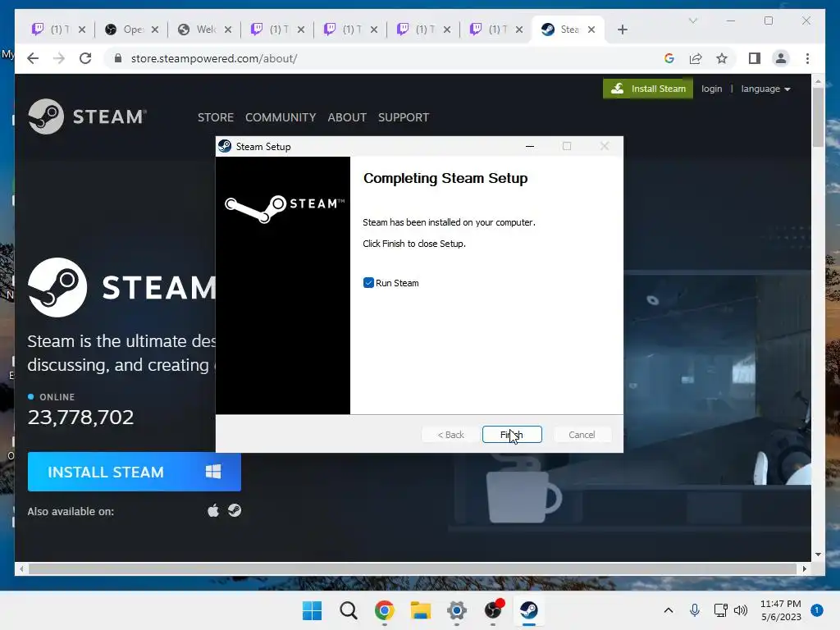Close the active Steam tab
The height and width of the screenshot is (630, 840).
[x=591, y=30]
